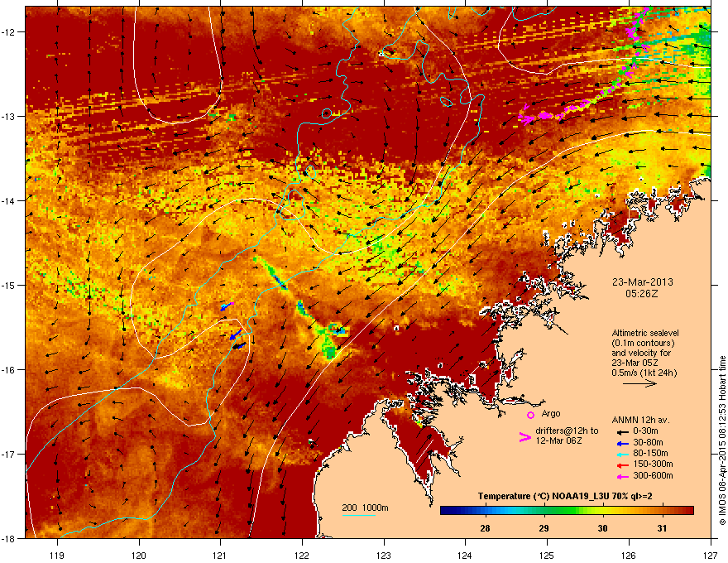Click the '0-30m' depth label
This screenshot has height=563, width=728.
coord(645,431)
